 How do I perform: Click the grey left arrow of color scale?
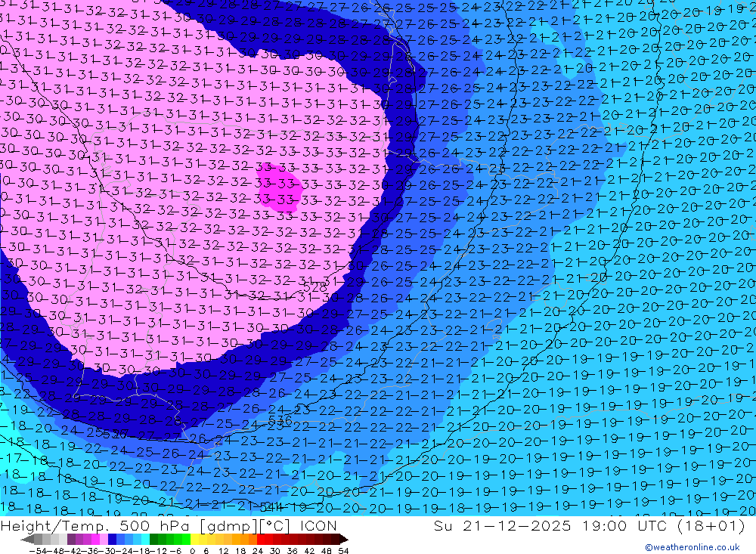coord(27,539)
